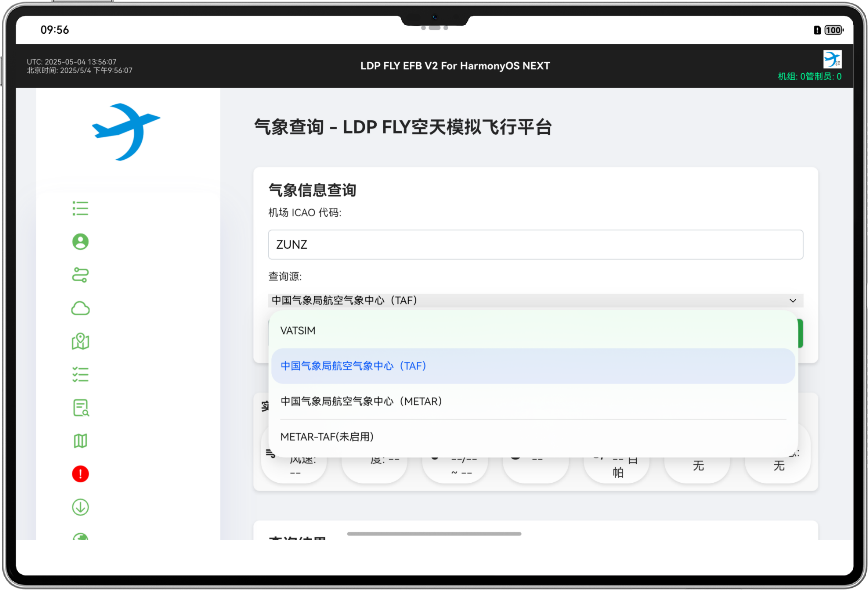Open the red alert notification icon
868x590 pixels.
(x=80, y=473)
